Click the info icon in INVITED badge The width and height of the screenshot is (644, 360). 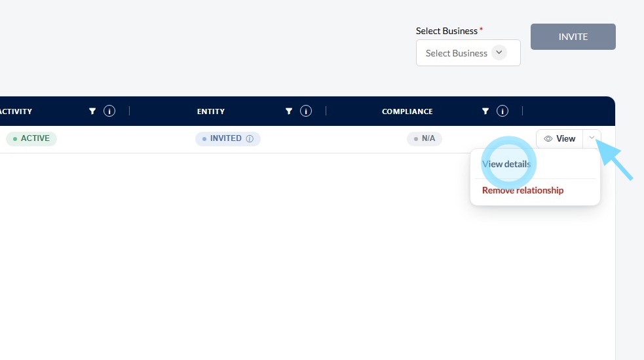(x=250, y=139)
